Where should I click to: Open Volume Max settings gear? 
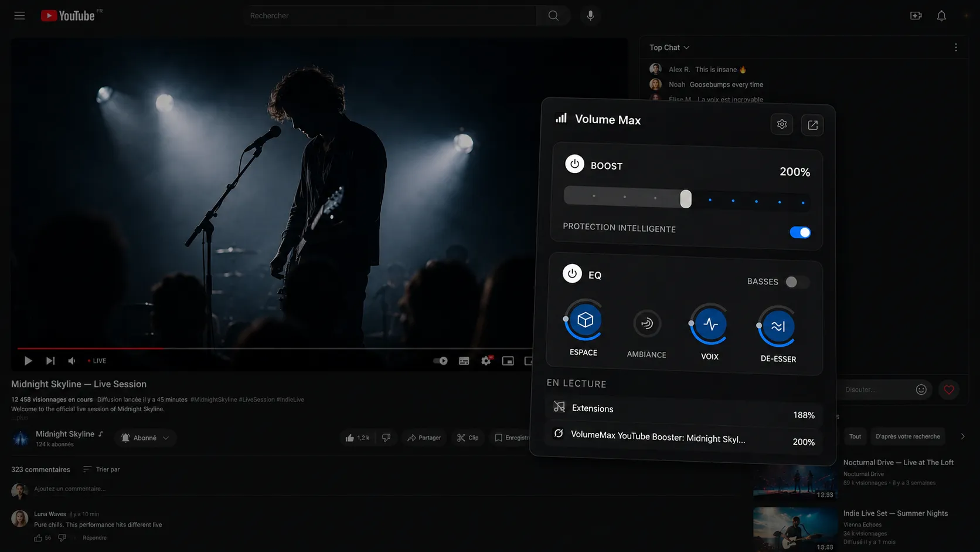pos(782,124)
